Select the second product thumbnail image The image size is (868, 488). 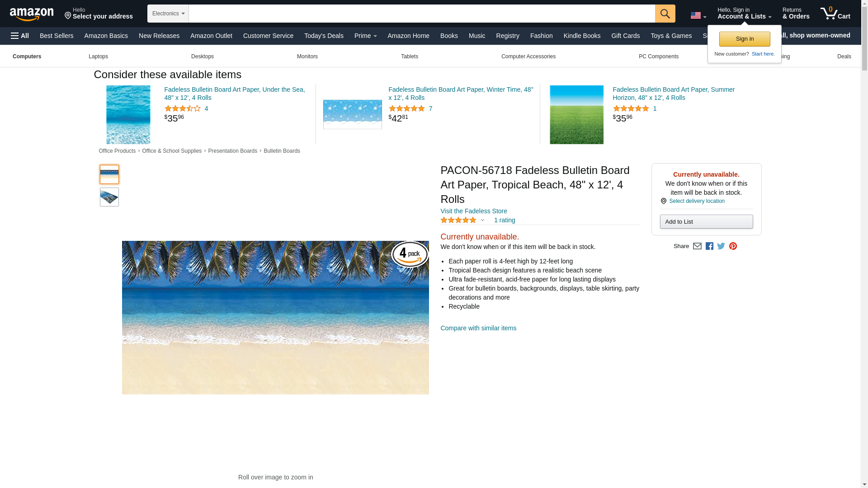(x=109, y=197)
